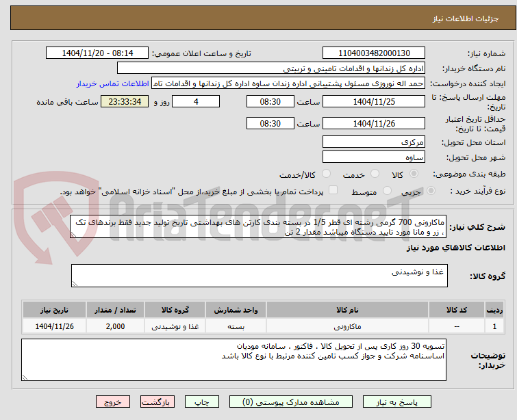This screenshot has height=420, width=517.
Task: Click the price validity date 1404/11/26
Action: 374,123
